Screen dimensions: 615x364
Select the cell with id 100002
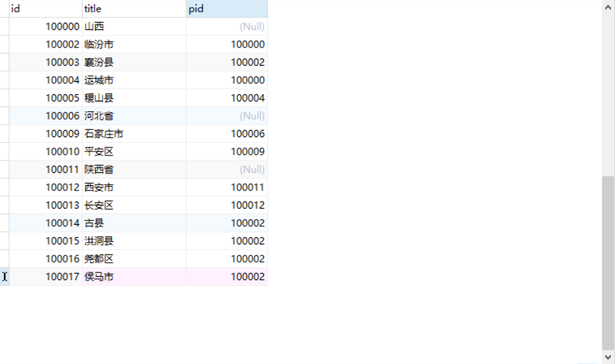coord(46,44)
